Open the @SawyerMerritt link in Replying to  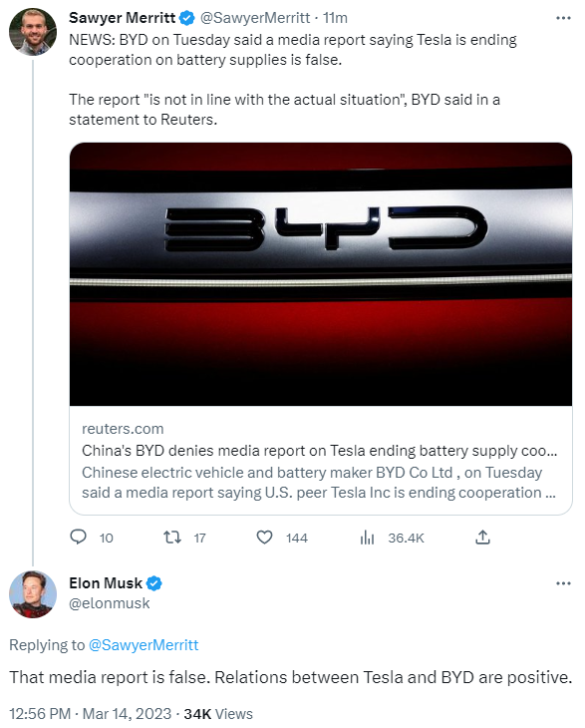144,645
